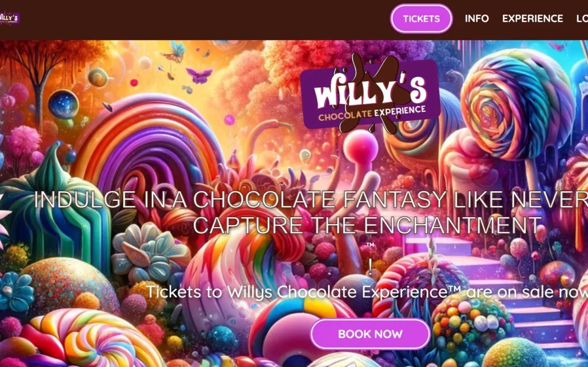Click the blue-winged butterfly near the top

click(174, 51)
